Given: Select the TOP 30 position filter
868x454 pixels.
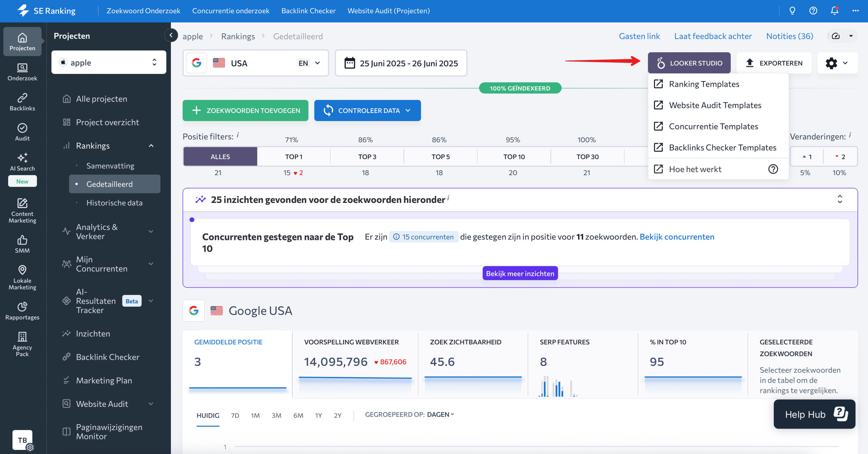Looking at the screenshot, I should tap(588, 156).
